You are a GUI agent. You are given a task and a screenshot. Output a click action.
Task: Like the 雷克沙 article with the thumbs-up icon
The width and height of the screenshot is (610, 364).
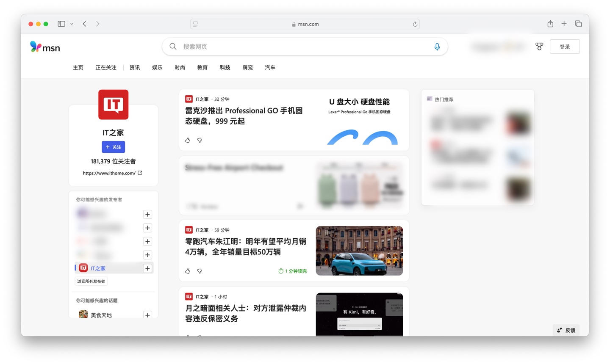click(x=187, y=140)
